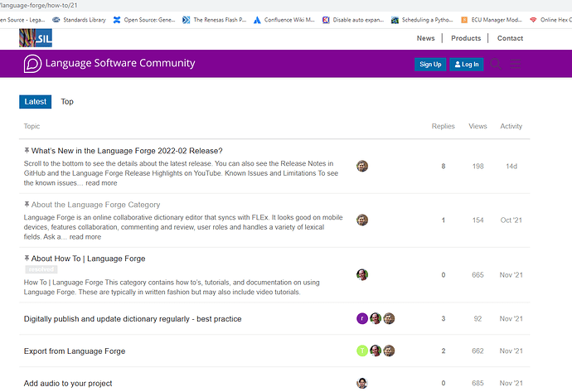572x392 pixels.
Task: Click reply count 8 for What's New topic
Action: [x=444, y=167]
